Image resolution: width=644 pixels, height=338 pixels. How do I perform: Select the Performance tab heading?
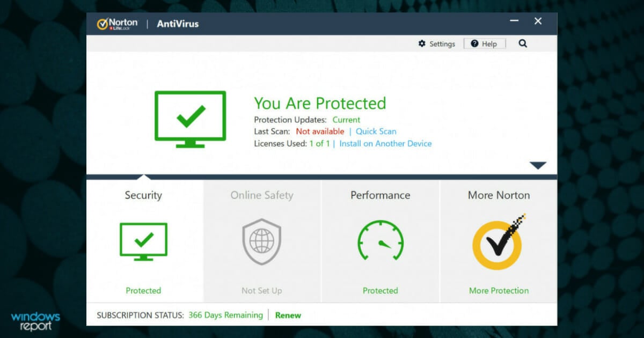click(x=380, y=195)
